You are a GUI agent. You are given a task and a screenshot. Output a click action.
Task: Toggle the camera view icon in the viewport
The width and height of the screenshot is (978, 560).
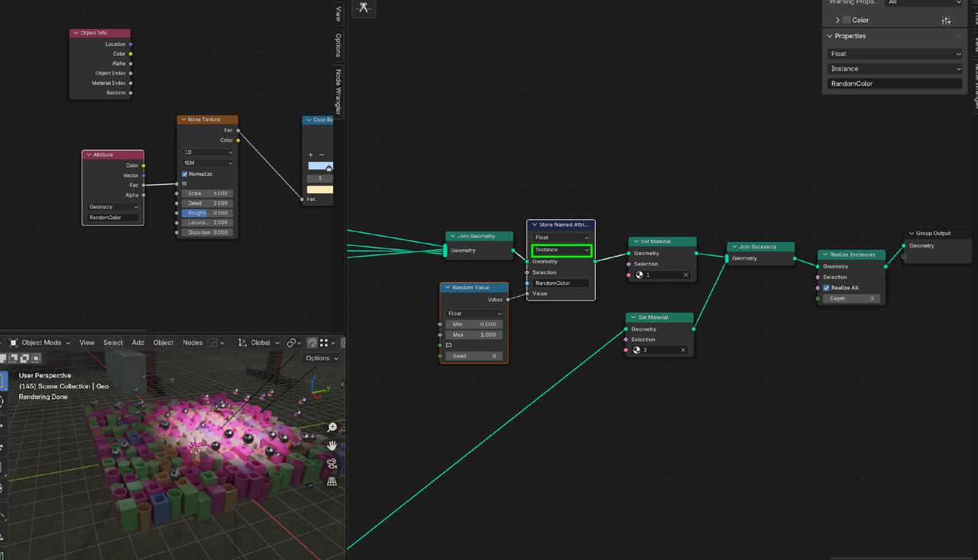(x=332, y=463)
